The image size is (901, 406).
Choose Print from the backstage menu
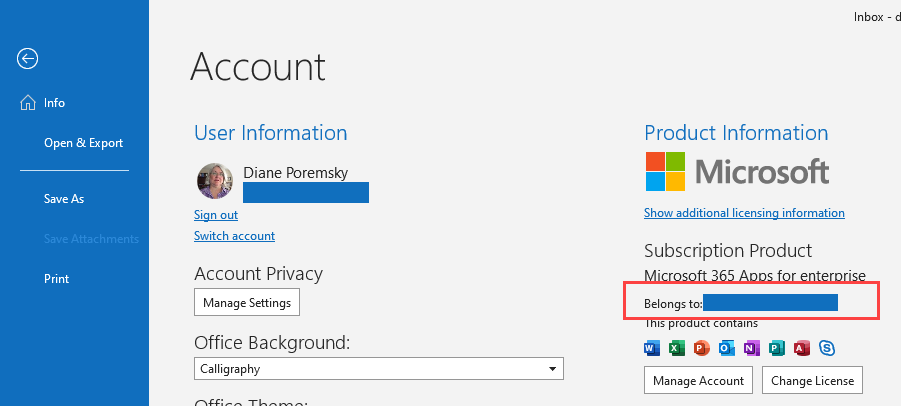(x=56, y=279)
